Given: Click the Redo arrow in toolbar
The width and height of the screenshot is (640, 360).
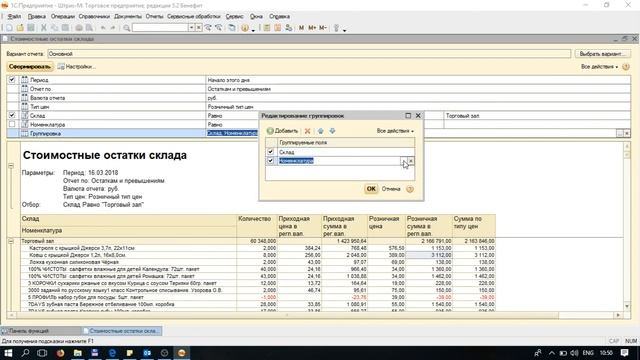Looking at the screenshot, I should (x=113, y=28).
